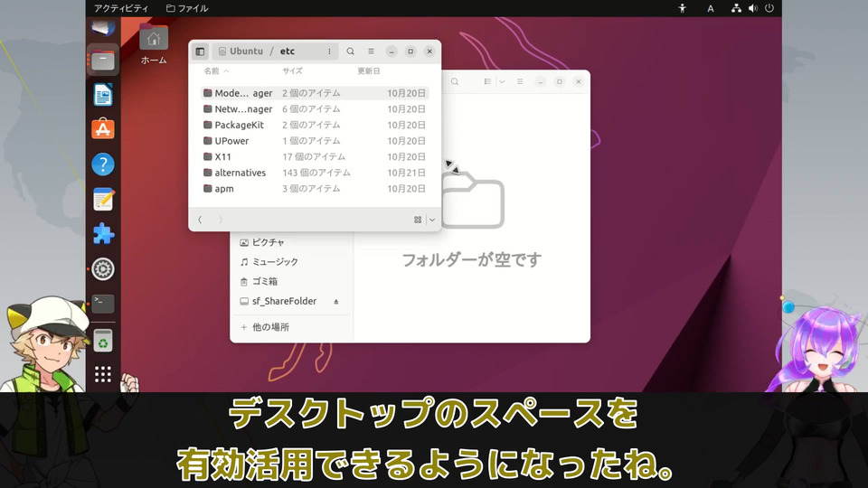868x488 pixels.
Task: Open the volume indicator
Action: [753, 8]
